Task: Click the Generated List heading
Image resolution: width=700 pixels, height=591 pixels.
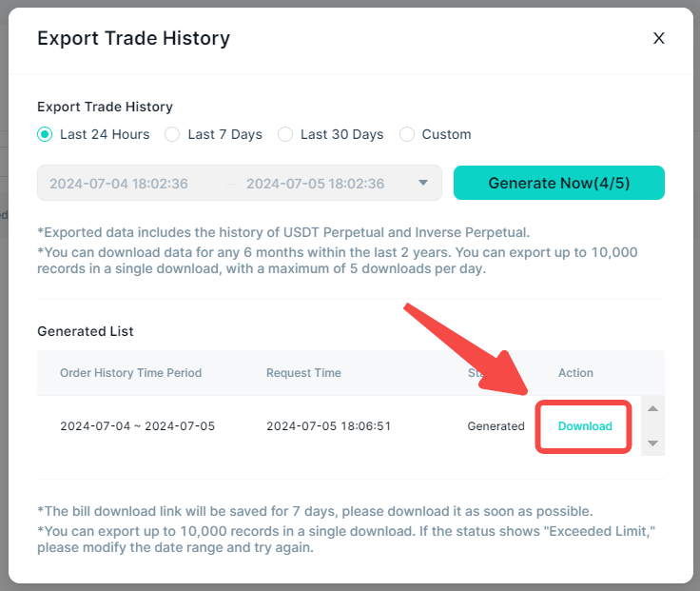Action: [x=86, y=331]
